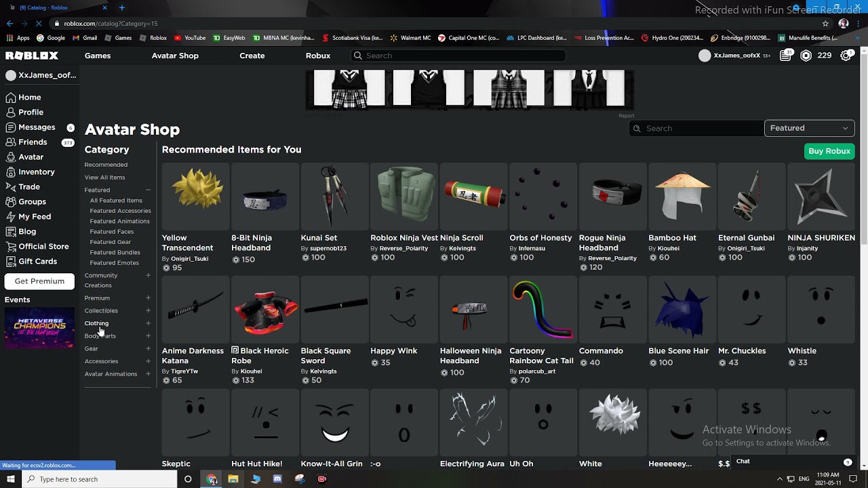Open Trade in the sidebar
The width and height of the screenshot is (868, 488).
pyautogui.click(x=23, y=186)
